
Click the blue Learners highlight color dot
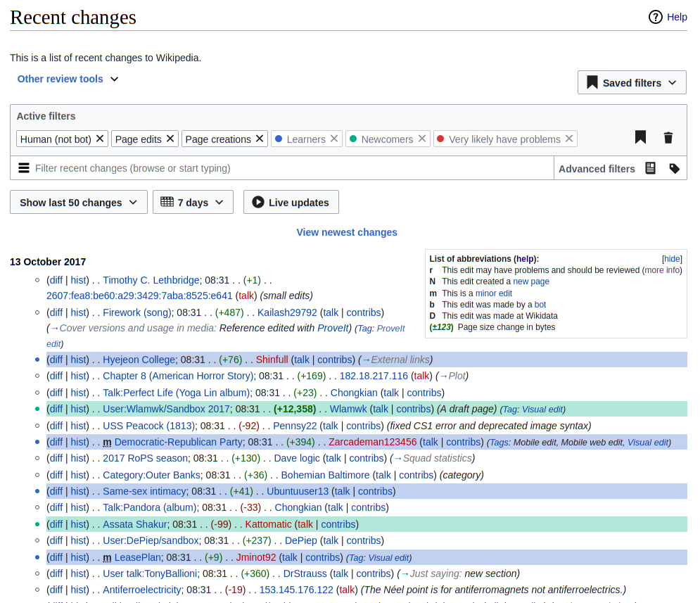click(x=279, y=139)
